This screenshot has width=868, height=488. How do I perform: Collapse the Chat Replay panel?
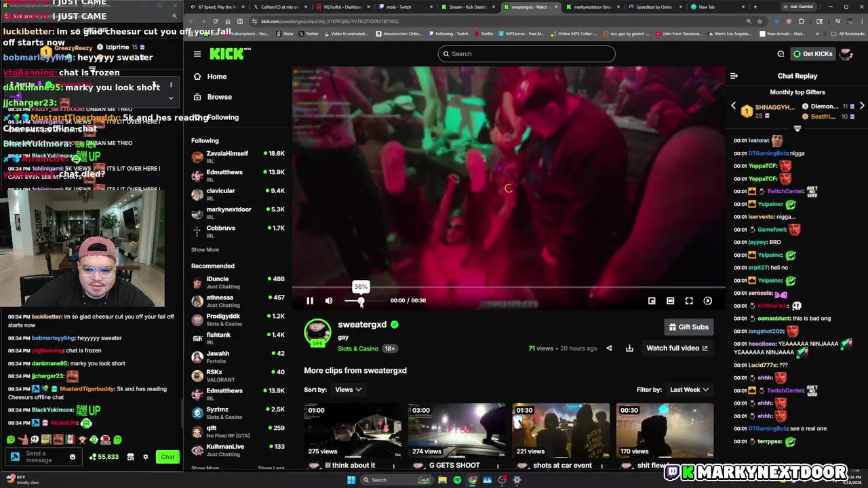click(734, 76)
